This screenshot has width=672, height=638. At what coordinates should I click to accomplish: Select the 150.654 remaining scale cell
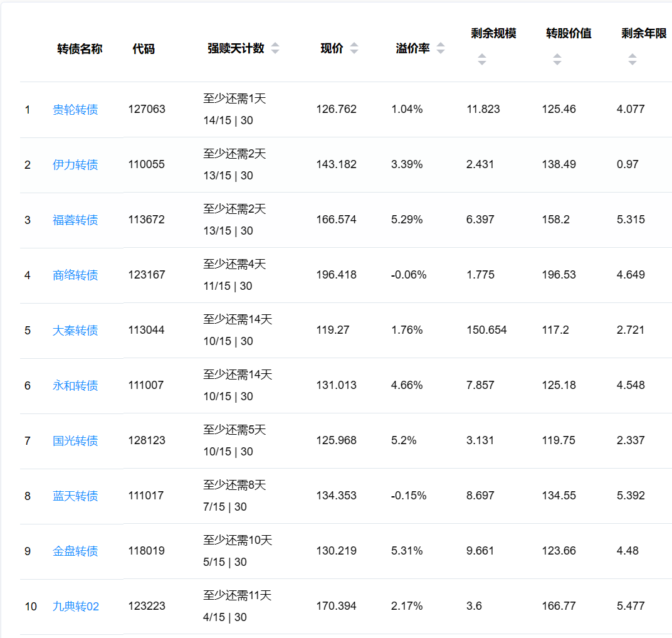pyautogui.click(x=486, y=330)
